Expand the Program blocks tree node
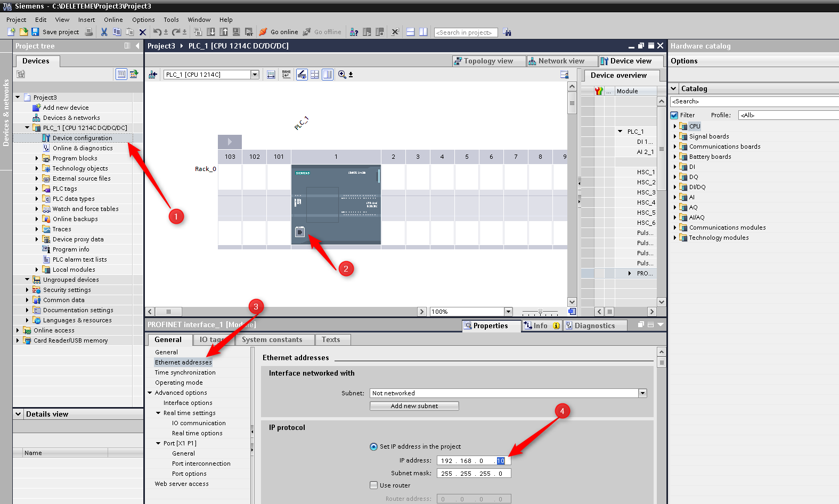 [x=37, y=158]
